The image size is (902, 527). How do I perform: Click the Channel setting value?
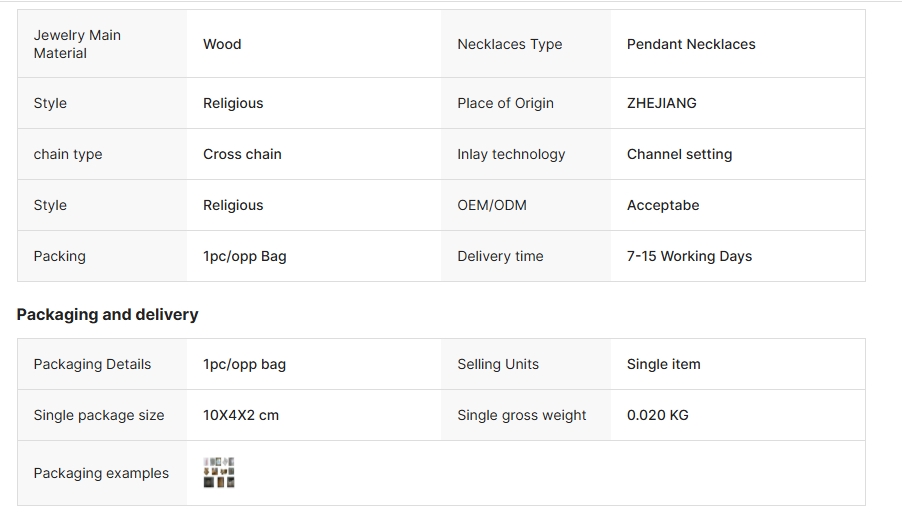pos(679,154)
